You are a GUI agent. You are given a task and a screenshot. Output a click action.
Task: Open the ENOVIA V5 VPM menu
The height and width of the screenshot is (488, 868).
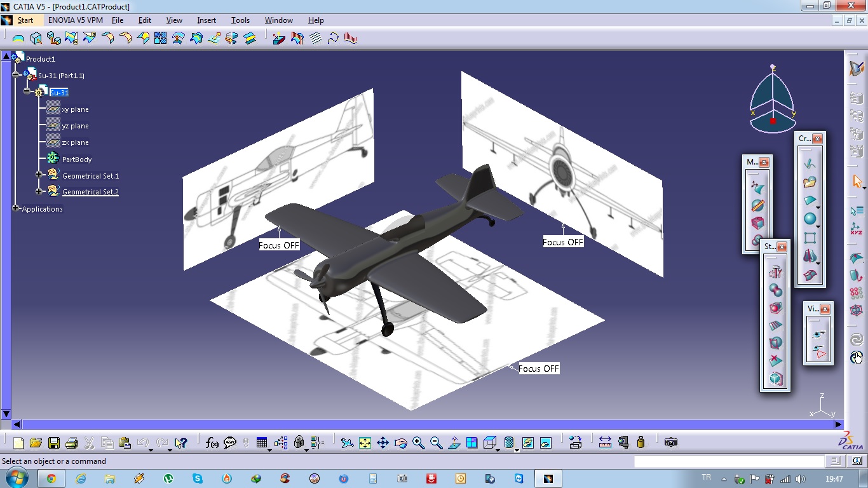(75, 20)
